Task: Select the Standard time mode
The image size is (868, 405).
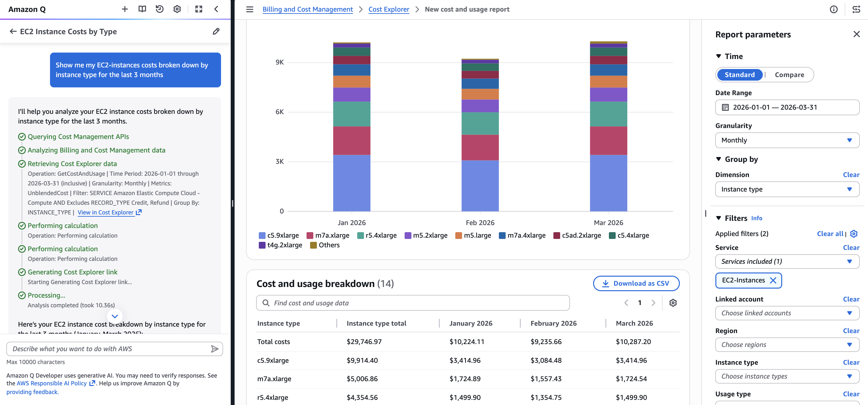Action: 740,74
